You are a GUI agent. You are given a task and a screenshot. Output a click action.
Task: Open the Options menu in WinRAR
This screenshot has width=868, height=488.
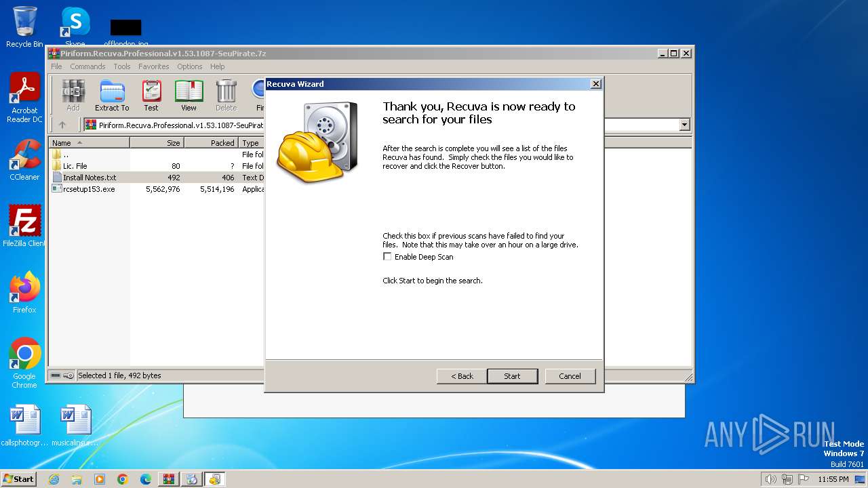pos(190,66)
